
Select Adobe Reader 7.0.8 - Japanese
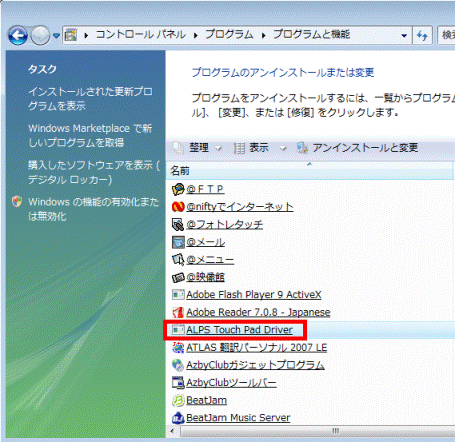tap(258, 312)
